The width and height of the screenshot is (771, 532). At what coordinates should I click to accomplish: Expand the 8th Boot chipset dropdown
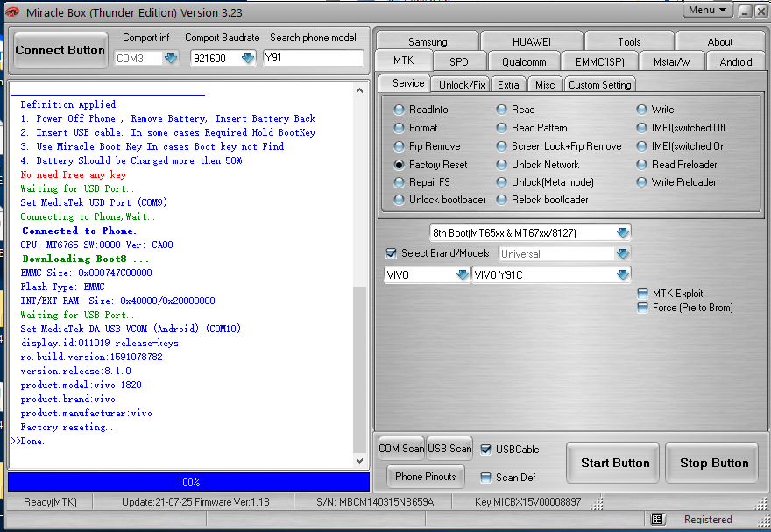(623, 232)
